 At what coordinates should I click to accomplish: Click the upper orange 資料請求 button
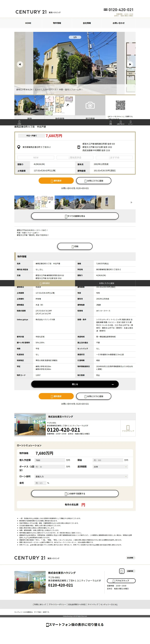56,180
